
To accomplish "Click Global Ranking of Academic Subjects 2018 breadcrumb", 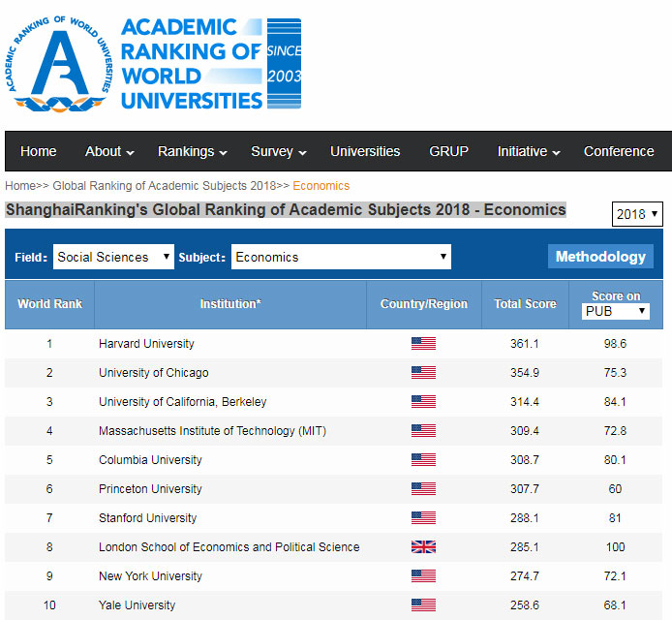I will pyautogui.click(x=165, y=186).
